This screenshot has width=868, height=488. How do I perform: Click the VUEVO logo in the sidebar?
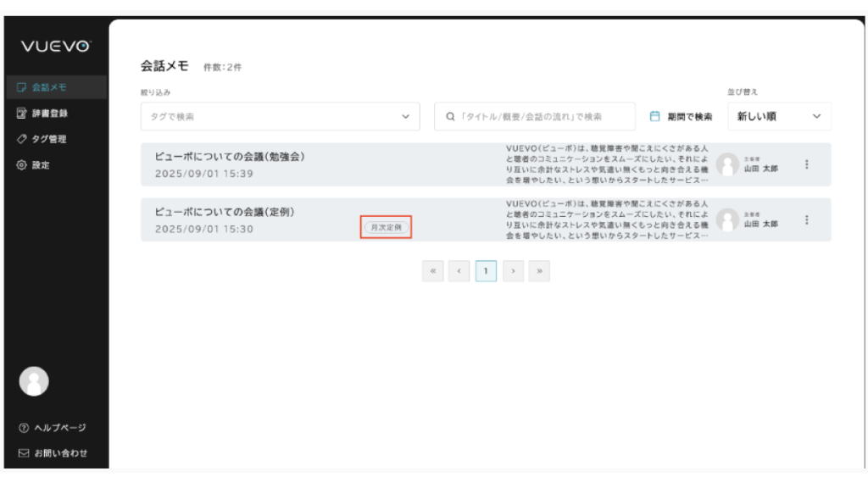click(x=56, y=47)
